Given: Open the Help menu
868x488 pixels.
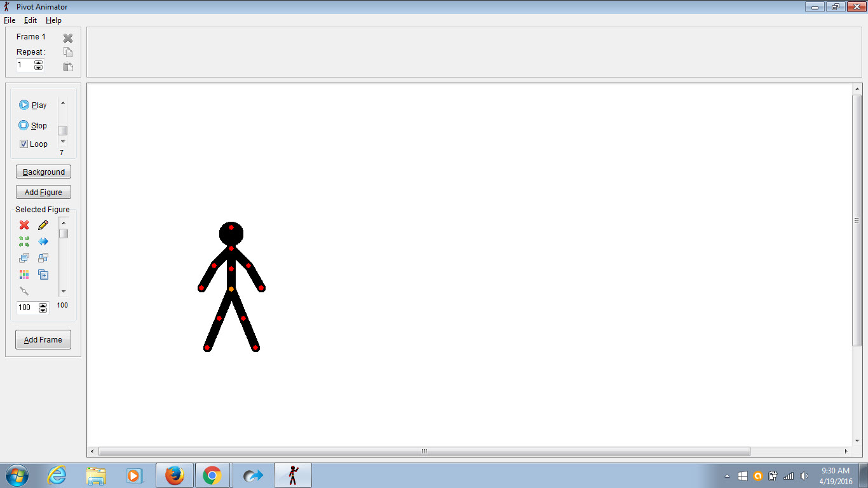Looking at the screenshot, I should [53, 20].
